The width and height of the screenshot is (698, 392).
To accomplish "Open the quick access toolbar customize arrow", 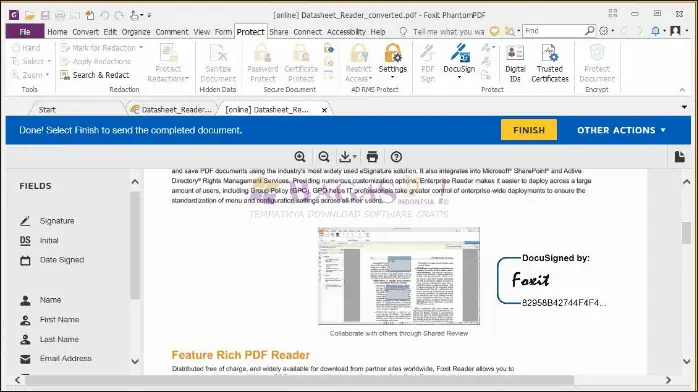I will click(150, 16).
